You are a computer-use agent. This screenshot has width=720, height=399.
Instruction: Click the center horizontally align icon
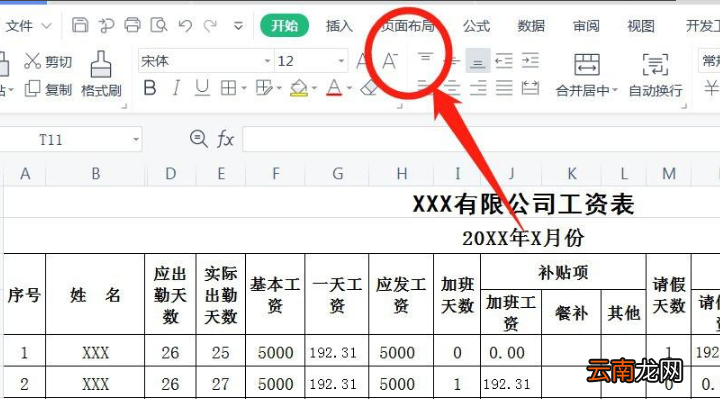[x=452, y=88]
